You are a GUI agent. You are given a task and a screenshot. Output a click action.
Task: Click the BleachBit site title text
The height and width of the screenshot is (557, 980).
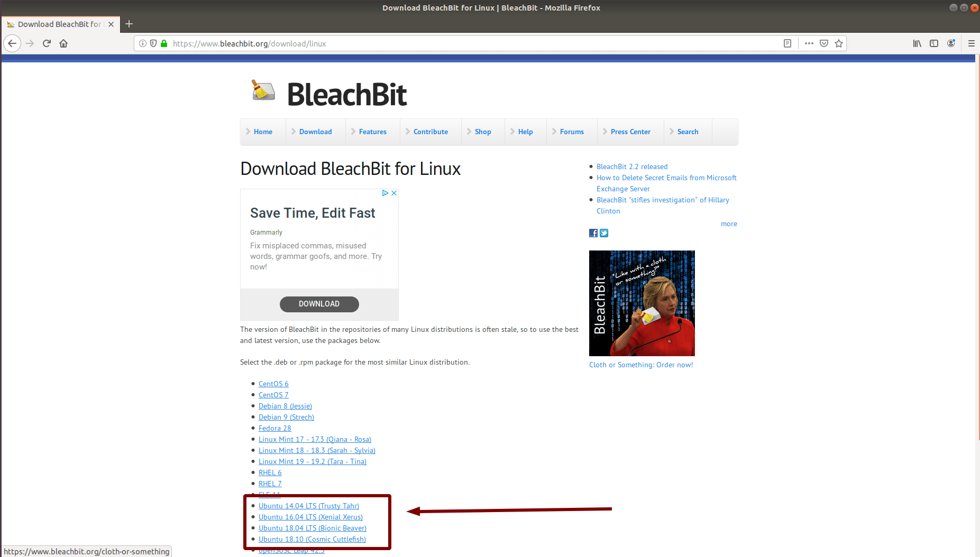tap(347, 95)
